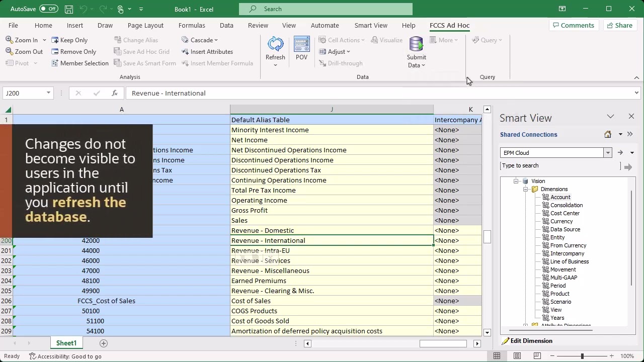Image resolution: width=644 pixels, height=362 pixels.
Task: Click the vertical scrollbar down arrow of sheet
Action: click(x=487, y=332)
